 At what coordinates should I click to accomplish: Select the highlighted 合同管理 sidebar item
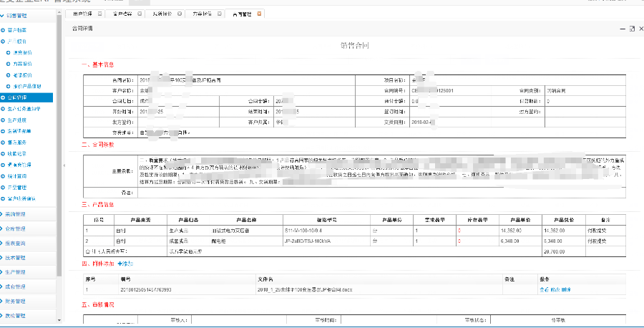pyautogui.click(x=26, y=98)
